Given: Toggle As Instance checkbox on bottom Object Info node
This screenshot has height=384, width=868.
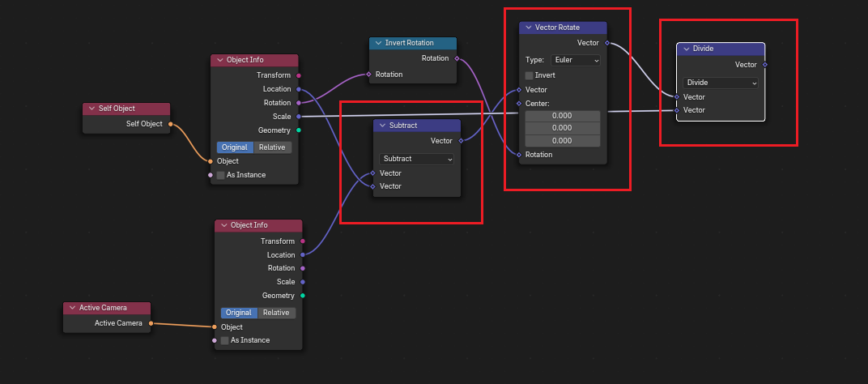Looking at the screenshot, I should tap(224, 340).
